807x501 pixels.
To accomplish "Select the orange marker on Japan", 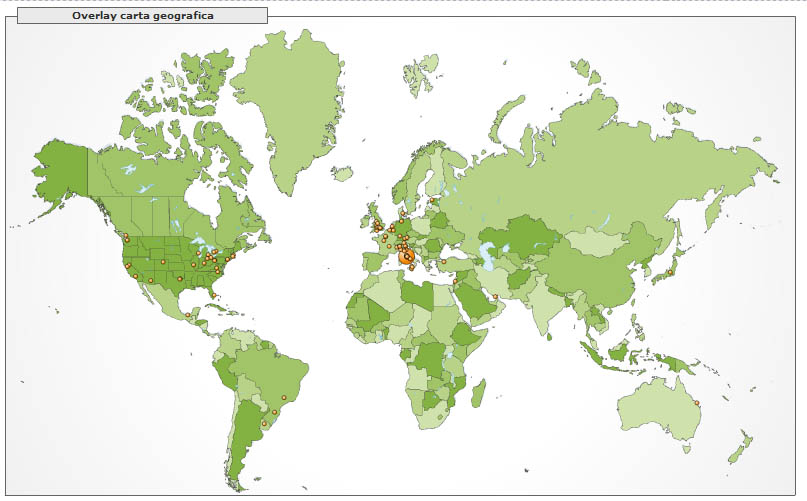I will 670,272.
